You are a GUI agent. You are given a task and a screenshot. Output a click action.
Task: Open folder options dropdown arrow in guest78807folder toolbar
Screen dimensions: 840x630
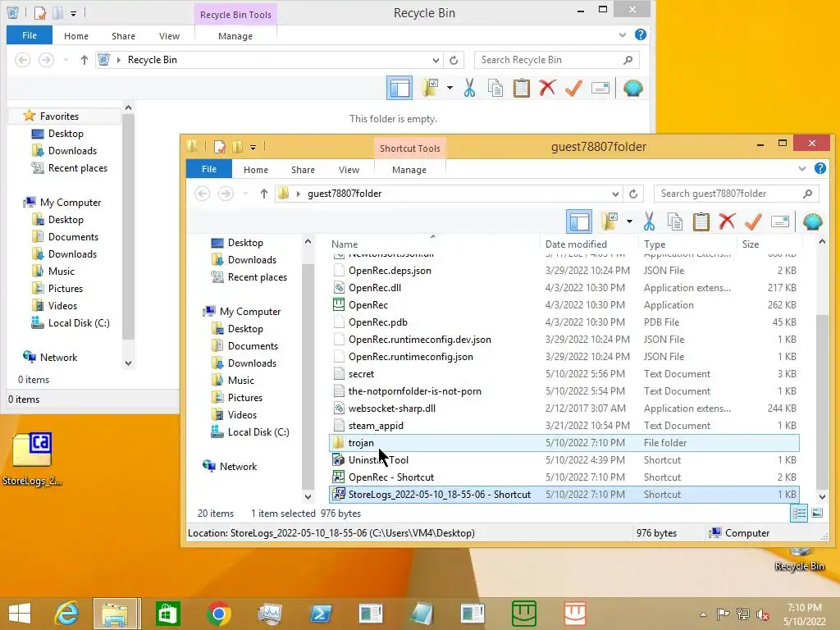pyautogui.click(x=629, y=221)
